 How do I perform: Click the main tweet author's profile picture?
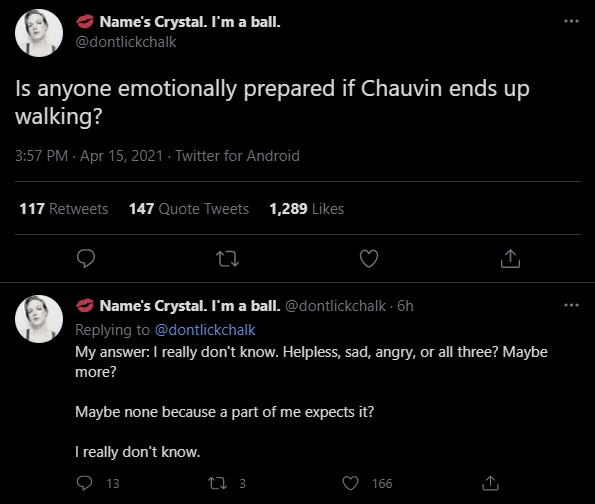point(39,33)
